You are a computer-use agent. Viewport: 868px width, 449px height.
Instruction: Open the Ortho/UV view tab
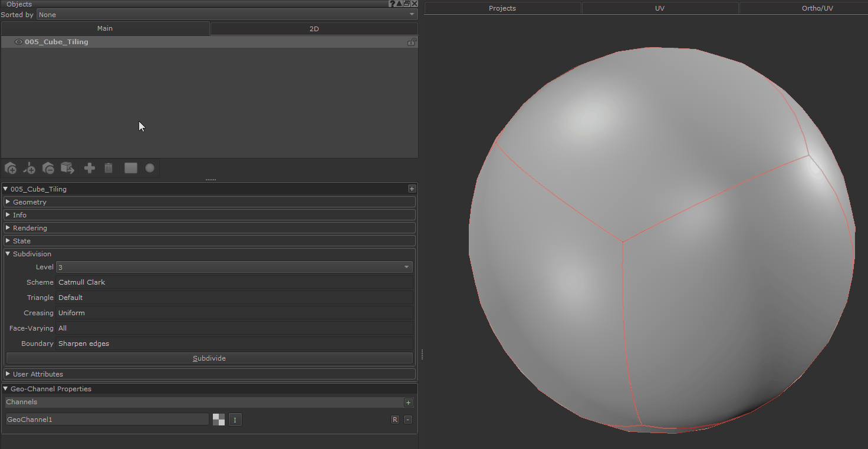click(817, 8)
